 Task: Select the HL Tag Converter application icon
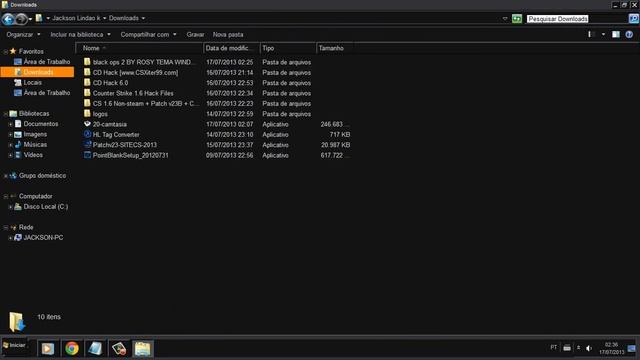point(87,134)
